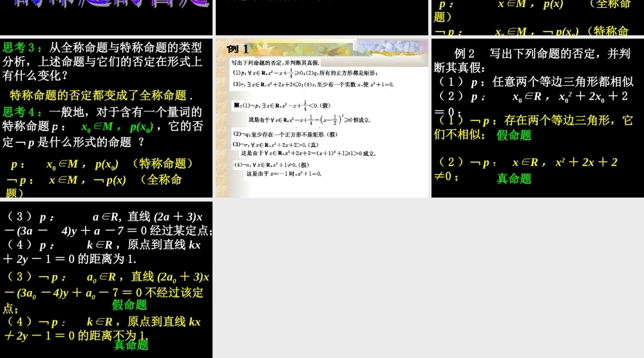Click the 假命题 label in the 例2 slide
Image resolution: width=644 pixels, height=358 pixels.
pyautogui.click(x=514, y=135)
